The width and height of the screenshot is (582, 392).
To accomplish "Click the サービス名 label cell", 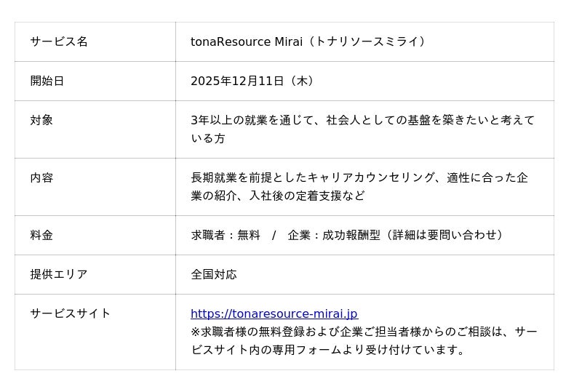I will coord(59,41).
